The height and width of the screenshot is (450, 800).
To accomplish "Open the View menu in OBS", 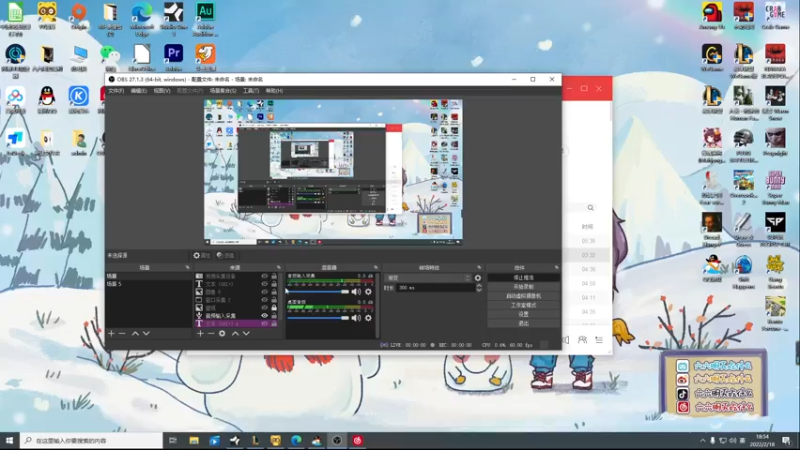I will pyautogui.click(x=162, y=91).
